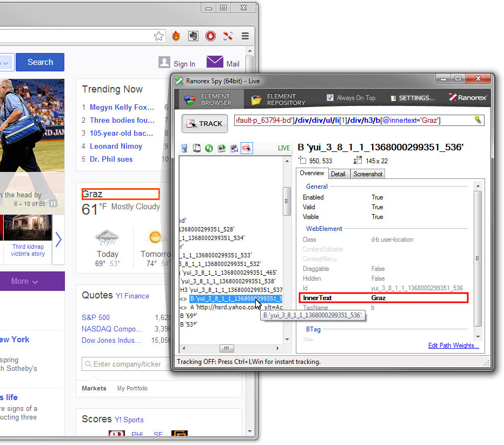The image size is (504, 445).
Task: Open the ELEMENT REPOSITORY view
Action: 278,99
